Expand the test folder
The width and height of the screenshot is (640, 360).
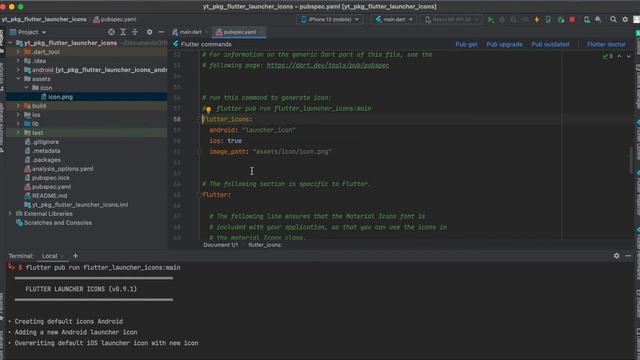(x=18, y=133)
